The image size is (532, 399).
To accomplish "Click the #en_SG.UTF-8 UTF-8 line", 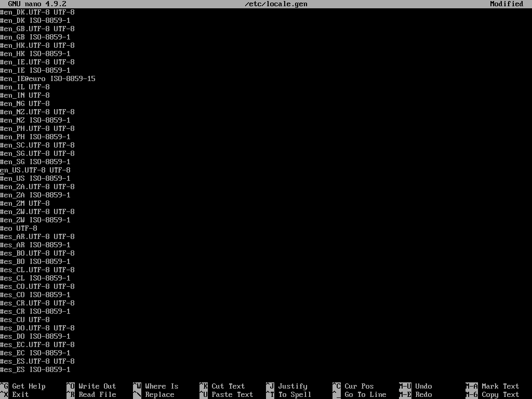I will pyautogui.click(x=37, y=153).
